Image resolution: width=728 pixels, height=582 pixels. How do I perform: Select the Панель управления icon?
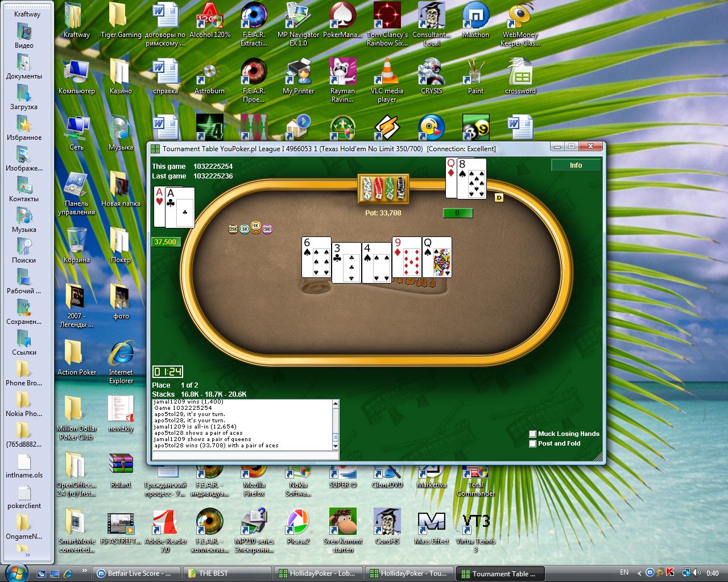pyautogui.click(x=76, y=193)
